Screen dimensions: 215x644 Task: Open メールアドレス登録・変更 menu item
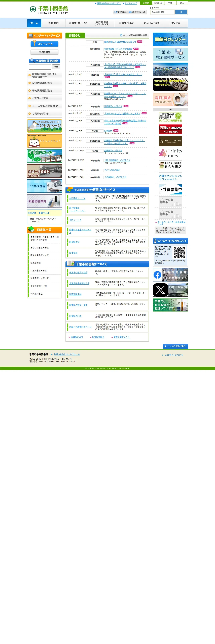pos(45,106)
